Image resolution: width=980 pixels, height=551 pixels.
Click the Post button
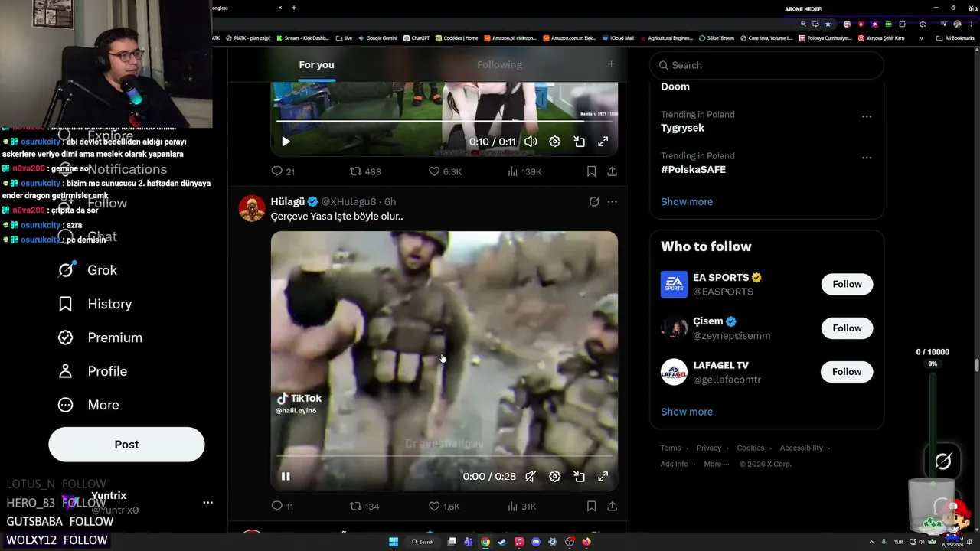(x=126, y=445)
